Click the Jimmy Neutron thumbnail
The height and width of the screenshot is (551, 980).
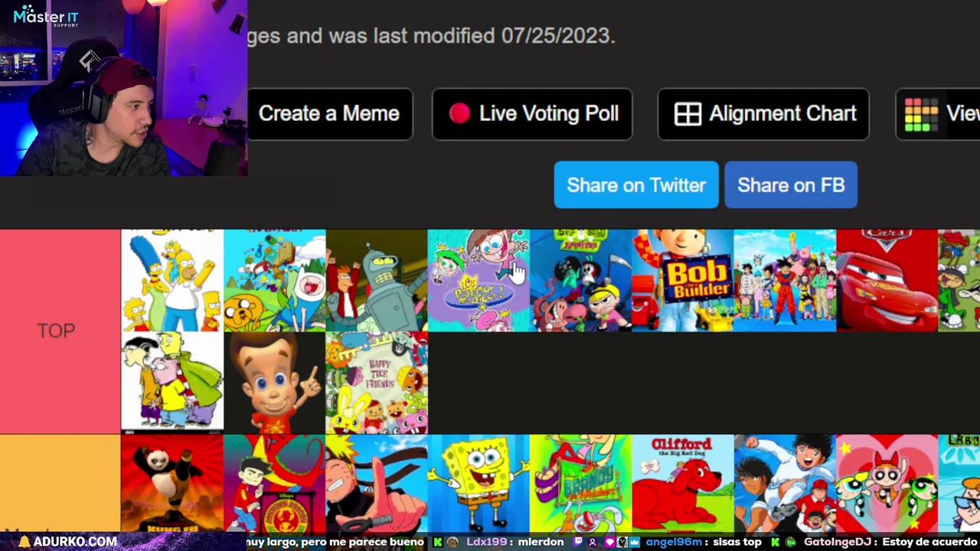(275, 383)
